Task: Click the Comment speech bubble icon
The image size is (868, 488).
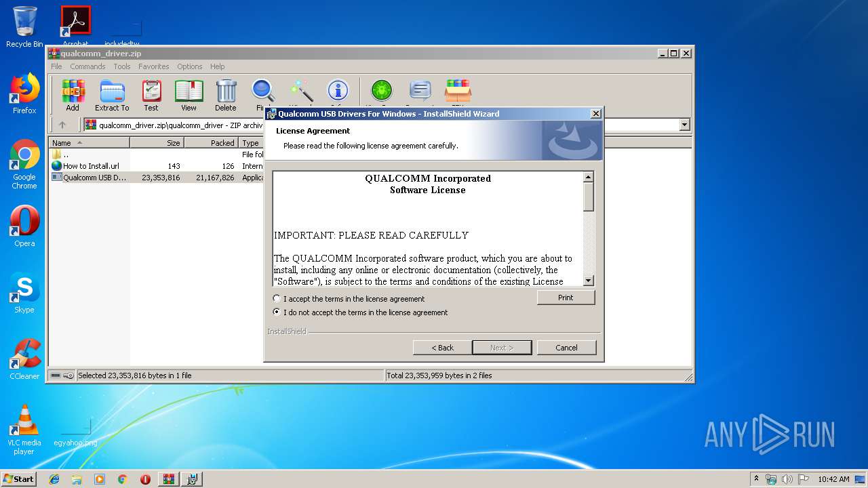Action: pyautogui.click(x=420, y=91)
